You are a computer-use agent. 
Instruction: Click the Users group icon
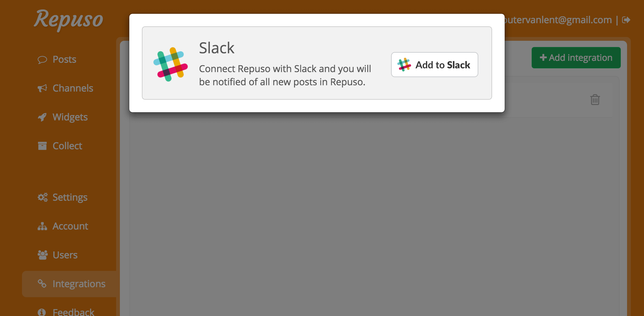coord(42,255)
